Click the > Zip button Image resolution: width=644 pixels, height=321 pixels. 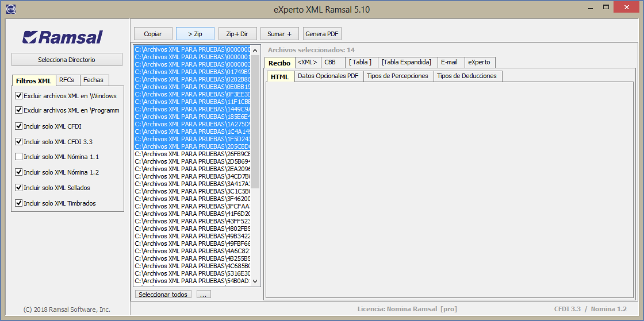(x=195, y=34)
